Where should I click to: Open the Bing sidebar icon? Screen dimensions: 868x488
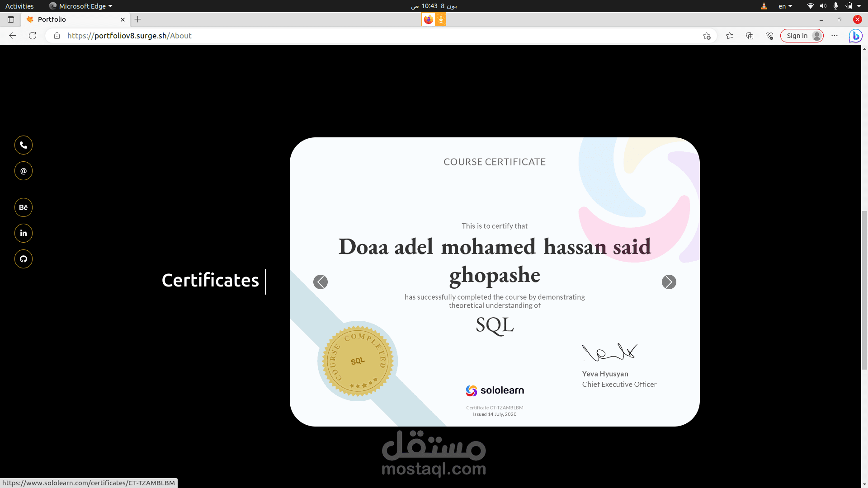[855, 36]
